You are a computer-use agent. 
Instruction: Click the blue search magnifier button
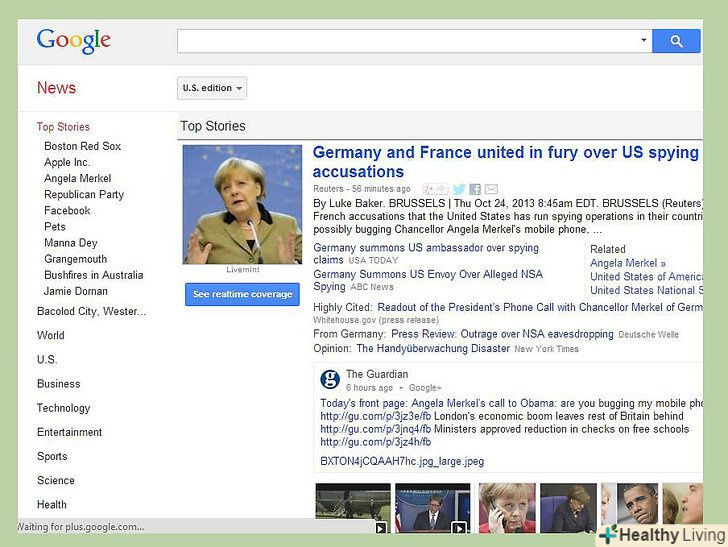pyautogui.click(x=676, y=41)
